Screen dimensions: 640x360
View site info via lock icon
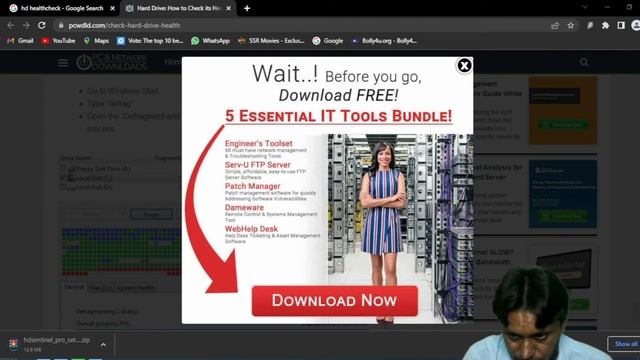click(61, 25)
